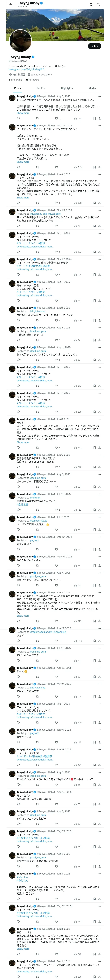Open the profile search magnifier icon

[x=98, y=4]
